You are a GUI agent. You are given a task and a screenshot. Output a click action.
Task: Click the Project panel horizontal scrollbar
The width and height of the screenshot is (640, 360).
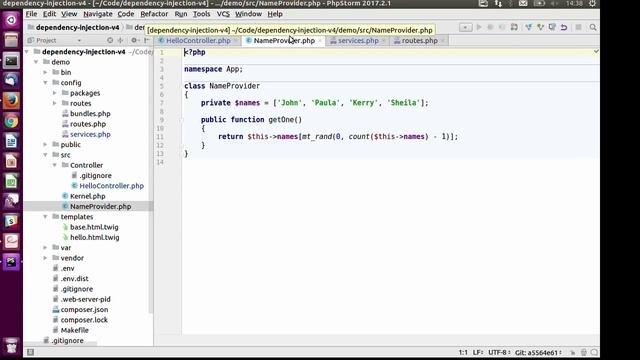pos(60,344)
